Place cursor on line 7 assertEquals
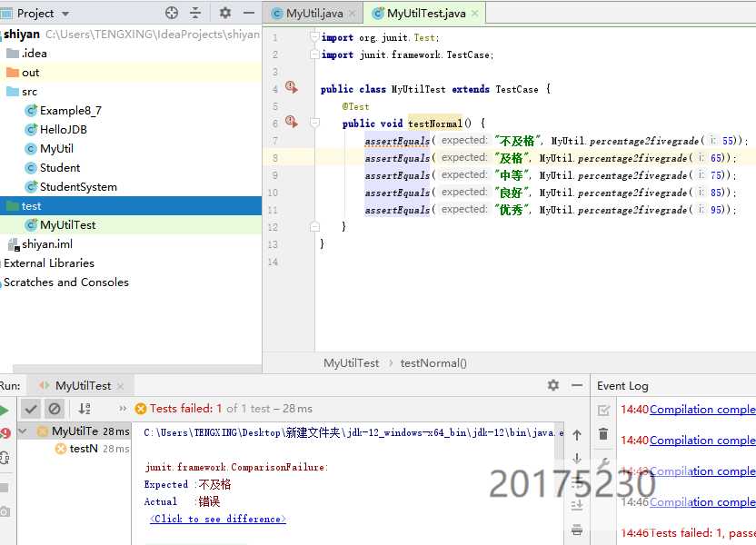This screenshot has height=545, width=756. pyautogui.click(x=397, y=141)
